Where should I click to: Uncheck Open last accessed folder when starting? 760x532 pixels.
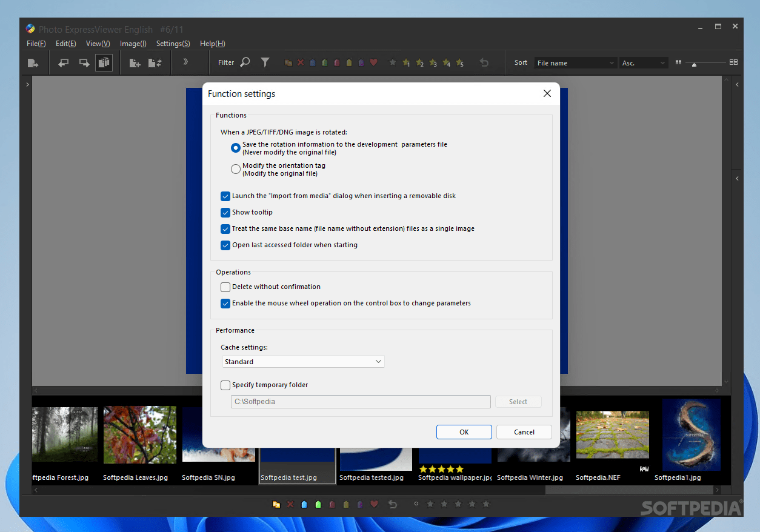coord(225,245)
